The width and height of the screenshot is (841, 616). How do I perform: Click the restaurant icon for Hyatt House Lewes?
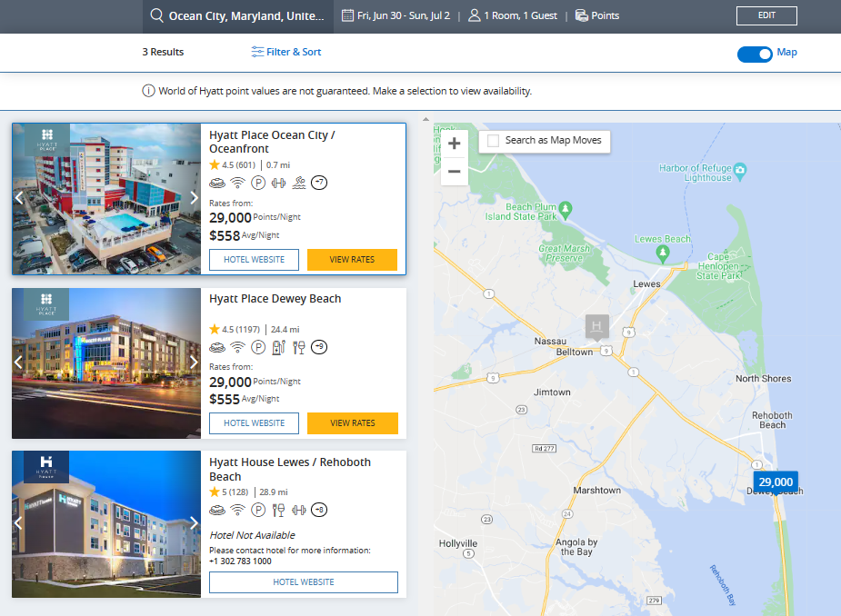click(x=278, y=510)
